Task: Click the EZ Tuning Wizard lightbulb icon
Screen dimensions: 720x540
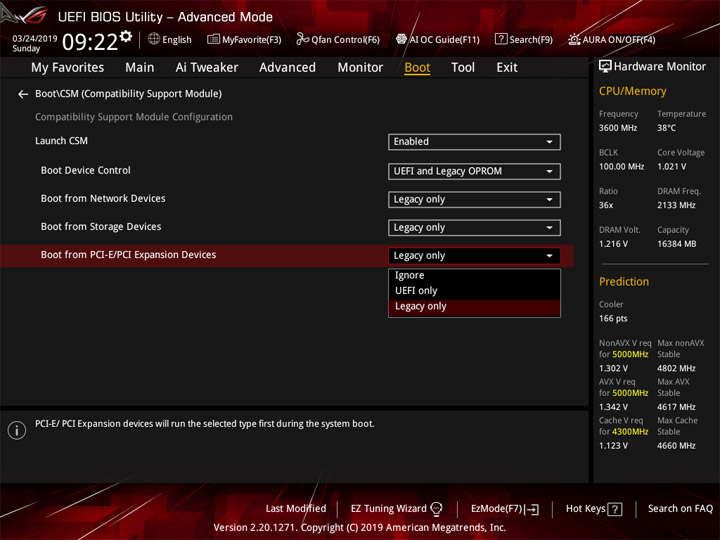Action: coord(436,509)
